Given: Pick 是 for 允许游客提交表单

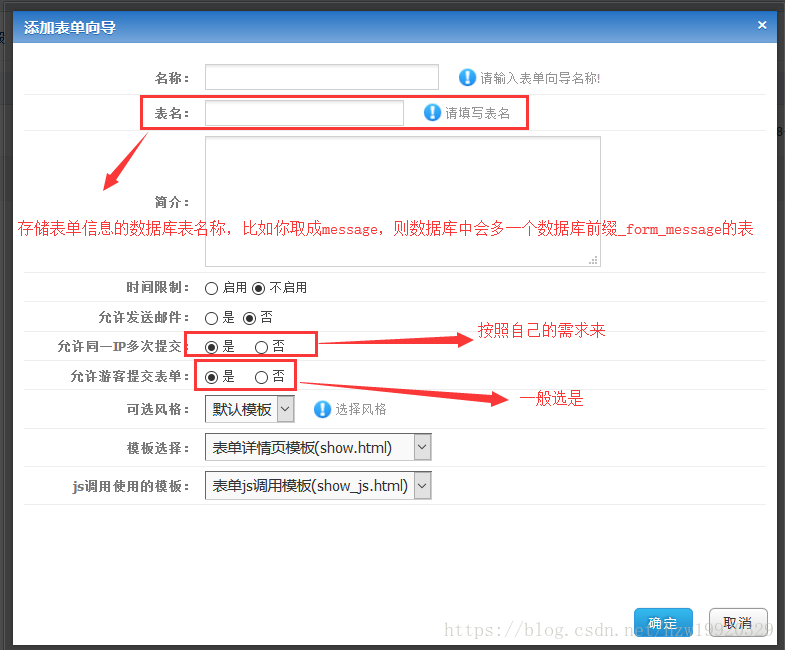Looking at the screenshot, I should (211, 377).
